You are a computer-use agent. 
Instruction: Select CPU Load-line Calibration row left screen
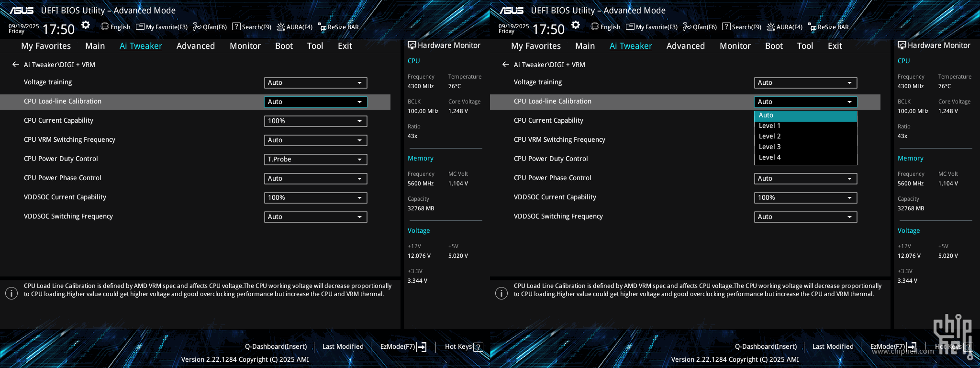[x=195, y=102]
